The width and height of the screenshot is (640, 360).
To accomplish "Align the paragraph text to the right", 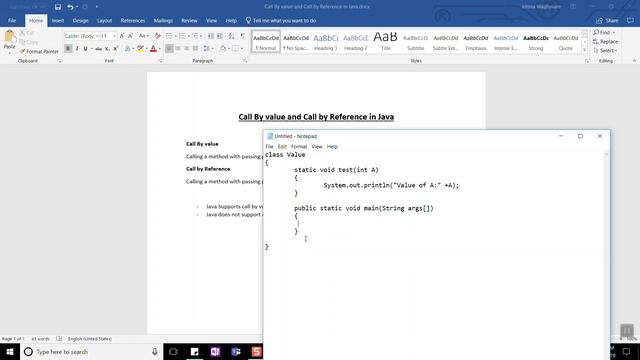I will click(x=187, y=49).
